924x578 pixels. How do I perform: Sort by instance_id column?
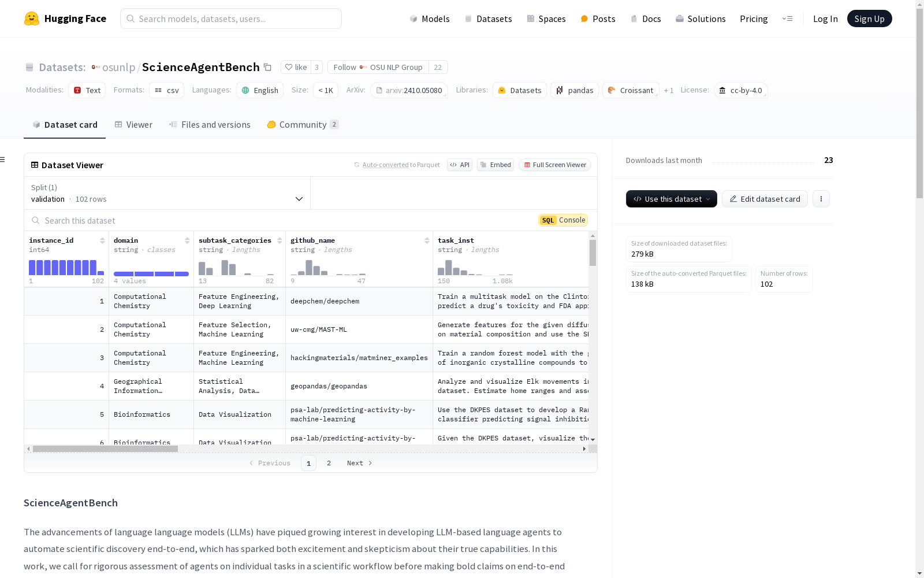tap(102, 240)
